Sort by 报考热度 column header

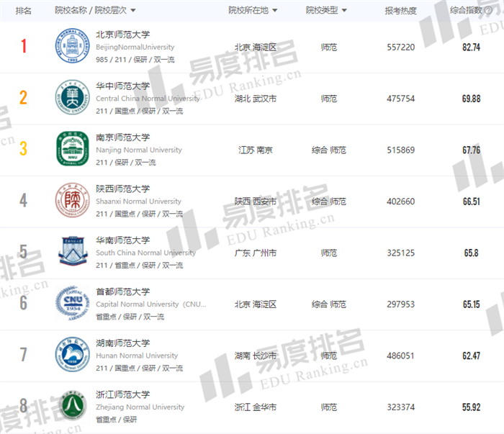pyautogui.click(x=400, y=11)
